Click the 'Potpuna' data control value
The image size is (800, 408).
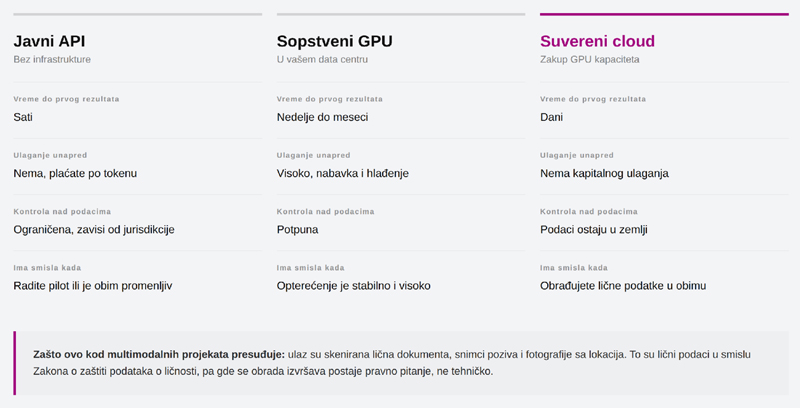[297, 230]
